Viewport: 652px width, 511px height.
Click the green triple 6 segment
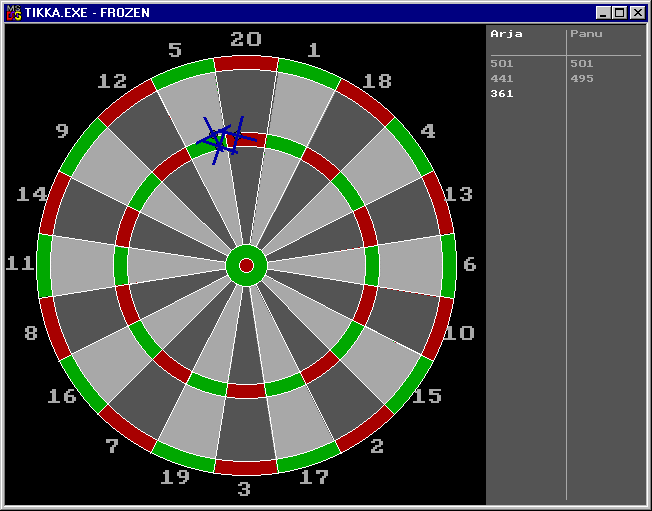[372, 266]
